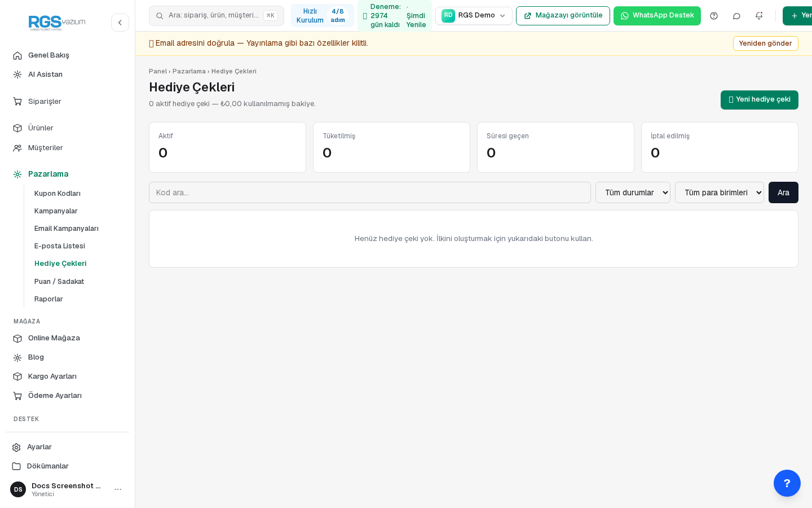Click Yeniden gönder in the email banner
This screenshot has width=812, height=508.
click(765, 43)
